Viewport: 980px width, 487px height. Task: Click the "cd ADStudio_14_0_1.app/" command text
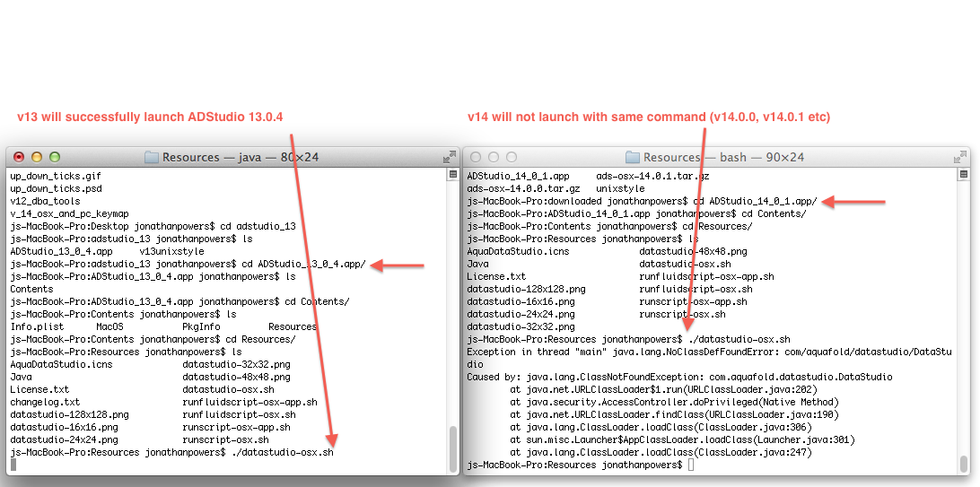[x=755, y=201]
